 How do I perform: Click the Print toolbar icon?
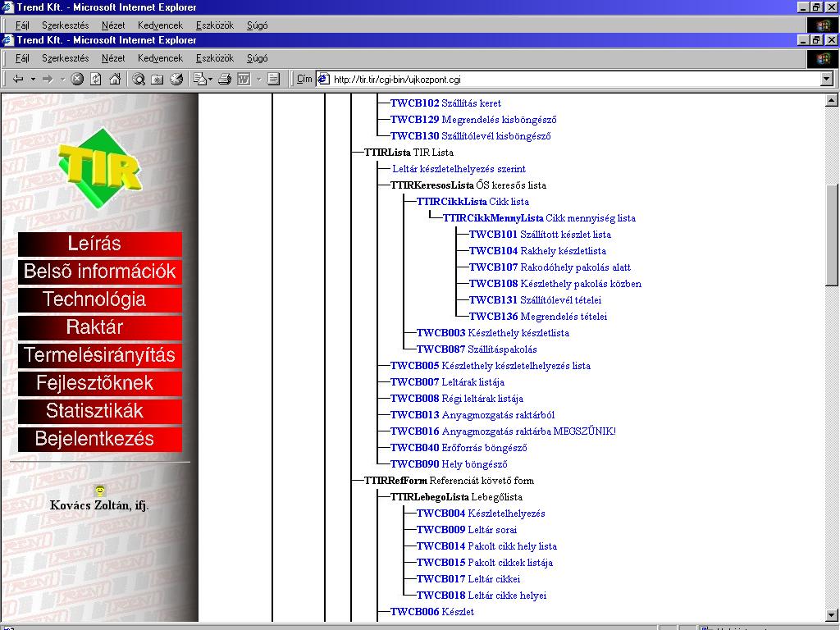pyautogui.click(x=225, y=80)
